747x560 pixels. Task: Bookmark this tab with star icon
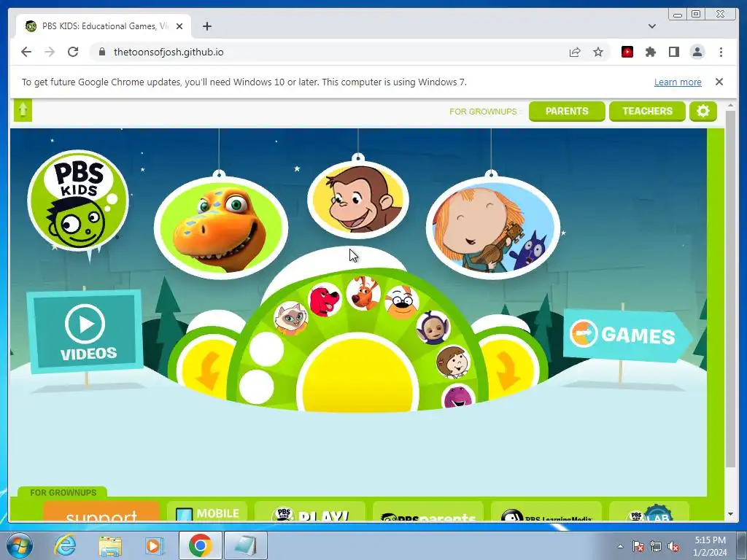click(598, 52)
